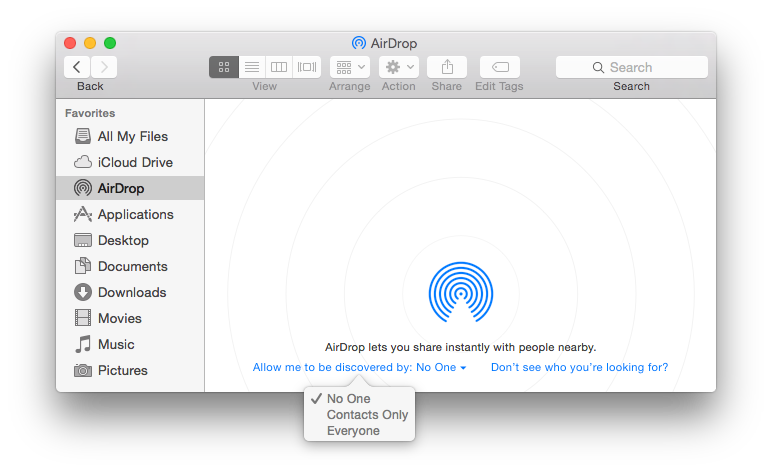This screenshot has height=475, width=772.
Task: Click the large blue AirDrop icon
Action: click(461, 292)
